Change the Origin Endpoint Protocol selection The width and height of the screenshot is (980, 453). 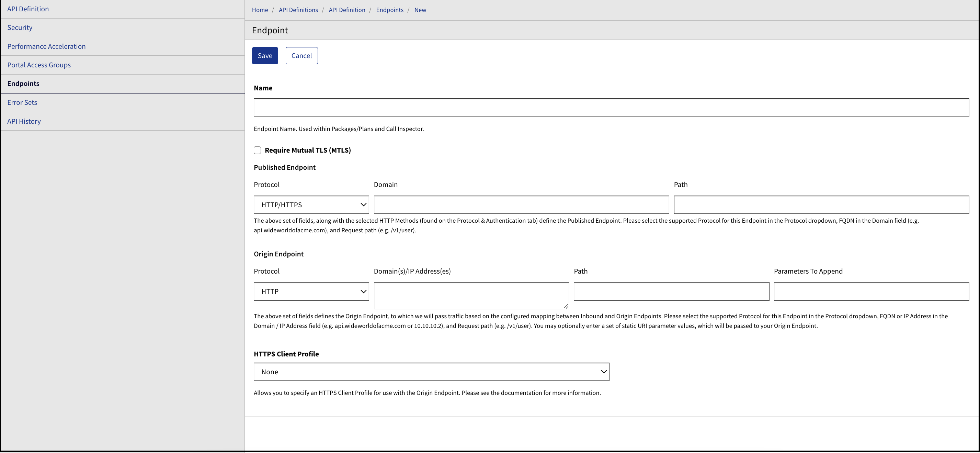click(311, 291)
